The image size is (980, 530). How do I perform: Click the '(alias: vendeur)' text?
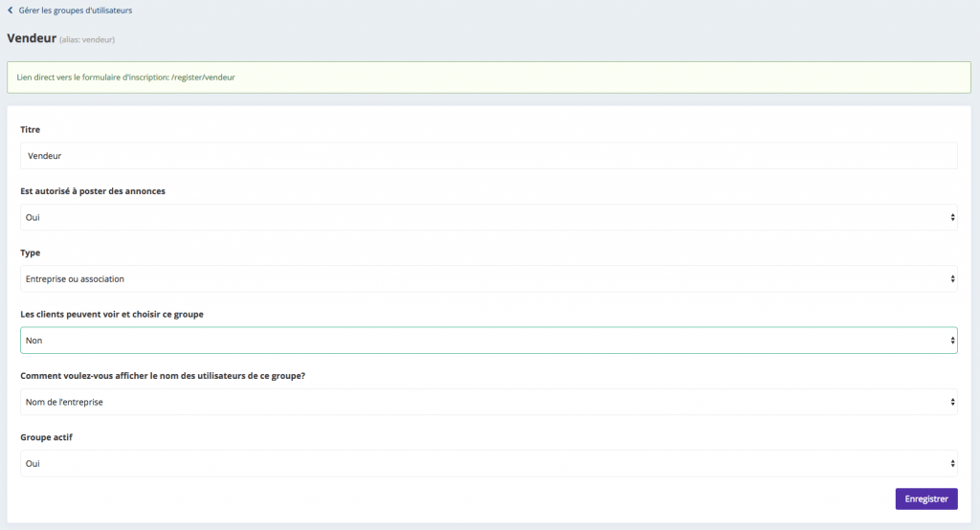87,39
